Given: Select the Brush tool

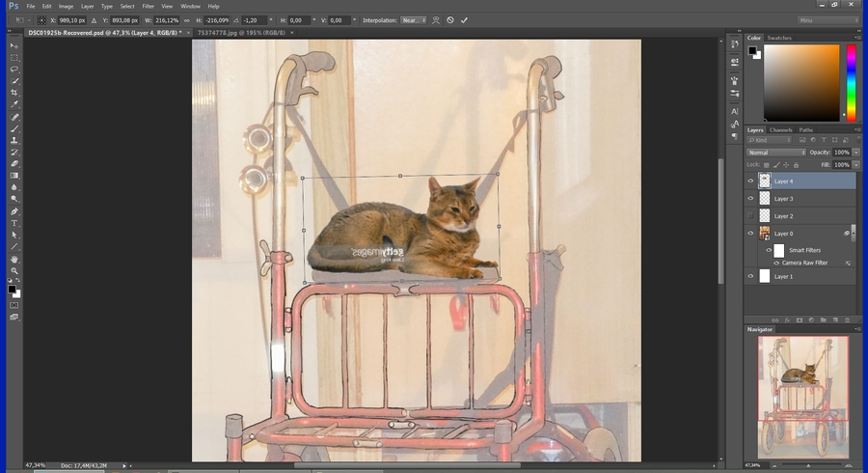Looking at the screenshot, I should (x=14, y=129).
